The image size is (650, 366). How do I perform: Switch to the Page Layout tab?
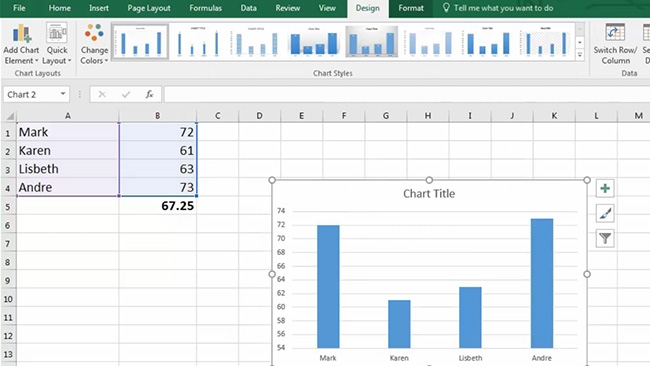(x=149, y=8)
